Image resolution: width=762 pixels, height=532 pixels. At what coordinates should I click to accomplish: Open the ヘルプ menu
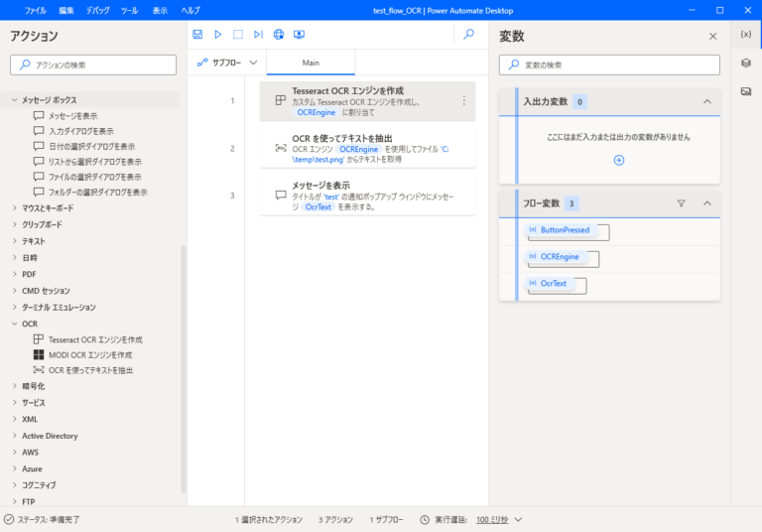[x=190, y=10]
